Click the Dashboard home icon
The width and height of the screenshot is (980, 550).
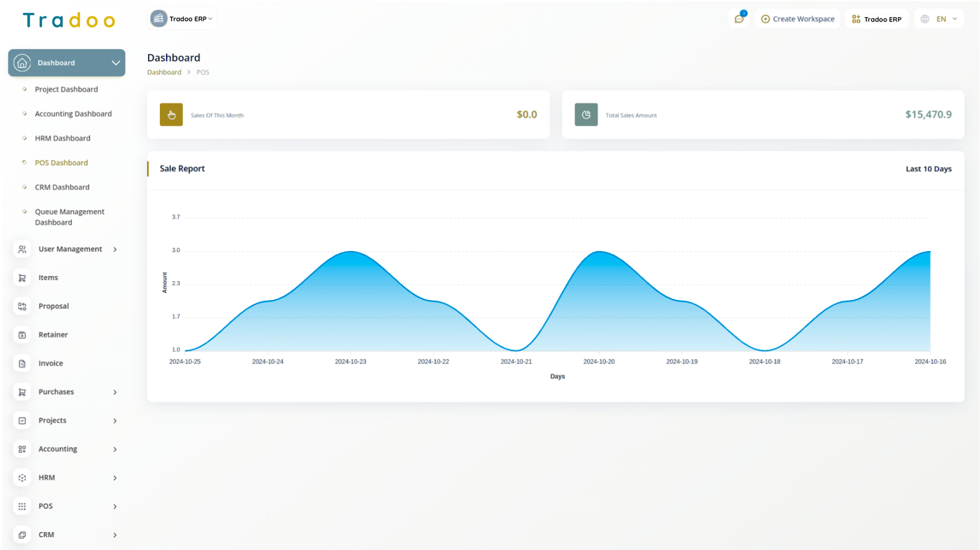point(22,63)
